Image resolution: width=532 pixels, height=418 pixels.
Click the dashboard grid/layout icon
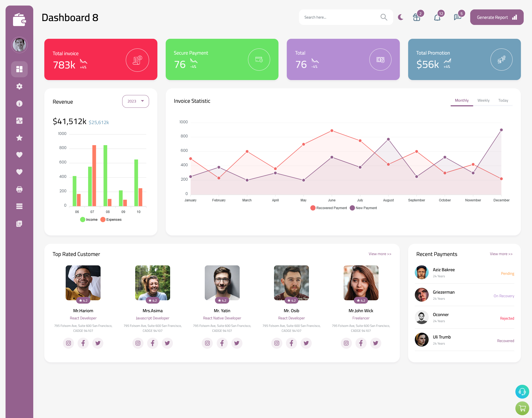pyautogui.click(x=19, y=69)
